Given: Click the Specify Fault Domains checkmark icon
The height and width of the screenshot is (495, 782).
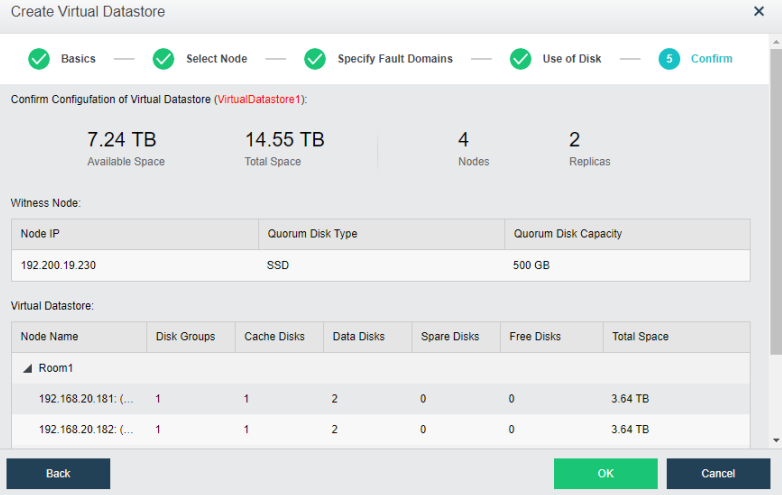Looking at the screenshot, I should [315, 59].
